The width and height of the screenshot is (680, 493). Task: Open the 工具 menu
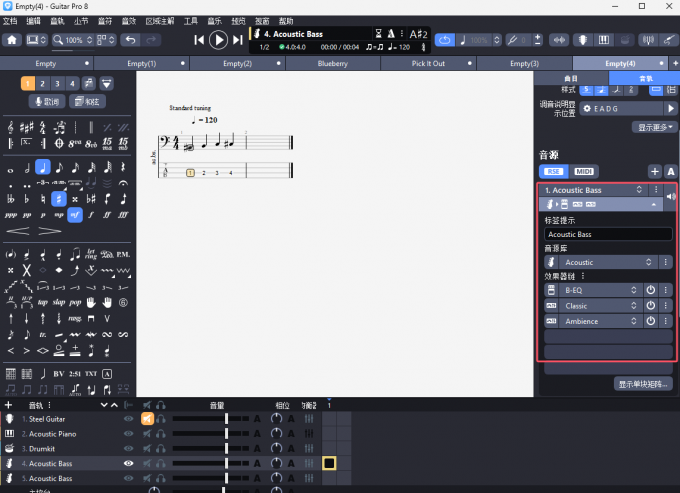coord(190,21)
